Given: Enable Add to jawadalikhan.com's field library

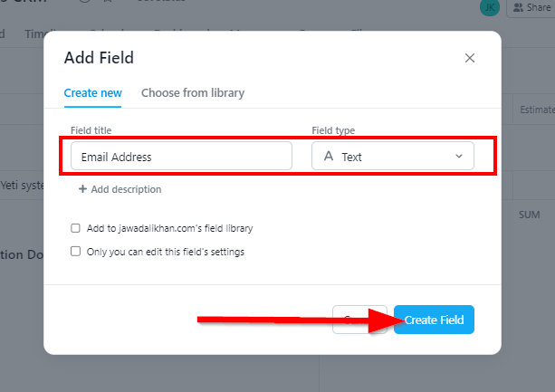Looking at the screenshot, I should coord(75,228).
